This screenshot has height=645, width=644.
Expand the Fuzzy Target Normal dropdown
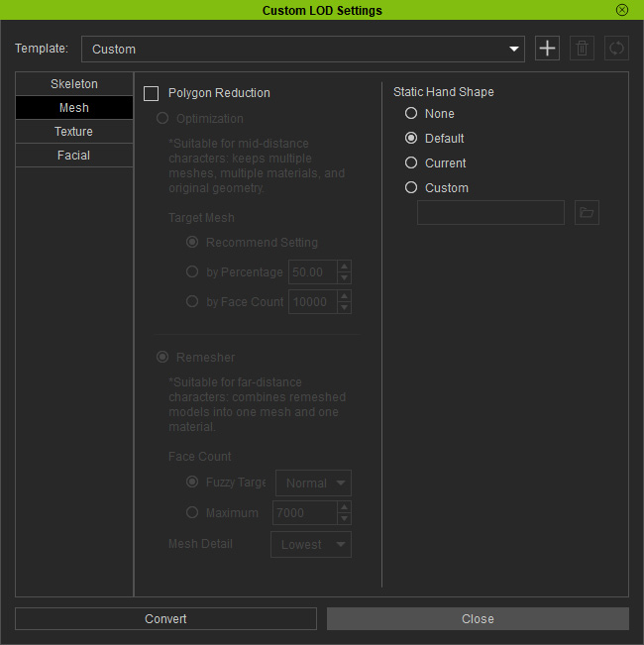tap(313, 483)
